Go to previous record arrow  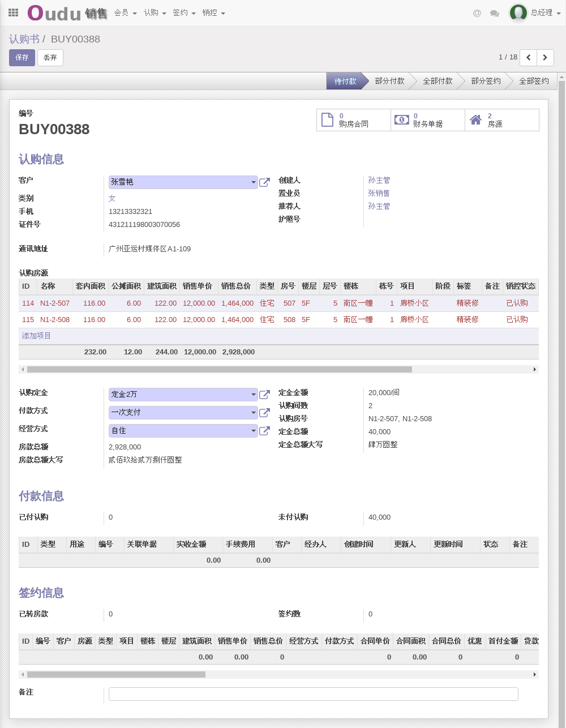pos(528,57)
